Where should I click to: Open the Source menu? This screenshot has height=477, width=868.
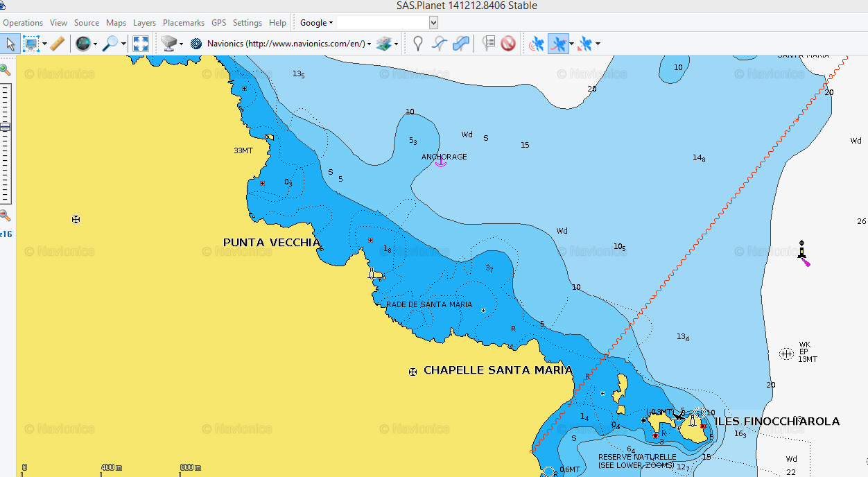pos(87,23)
